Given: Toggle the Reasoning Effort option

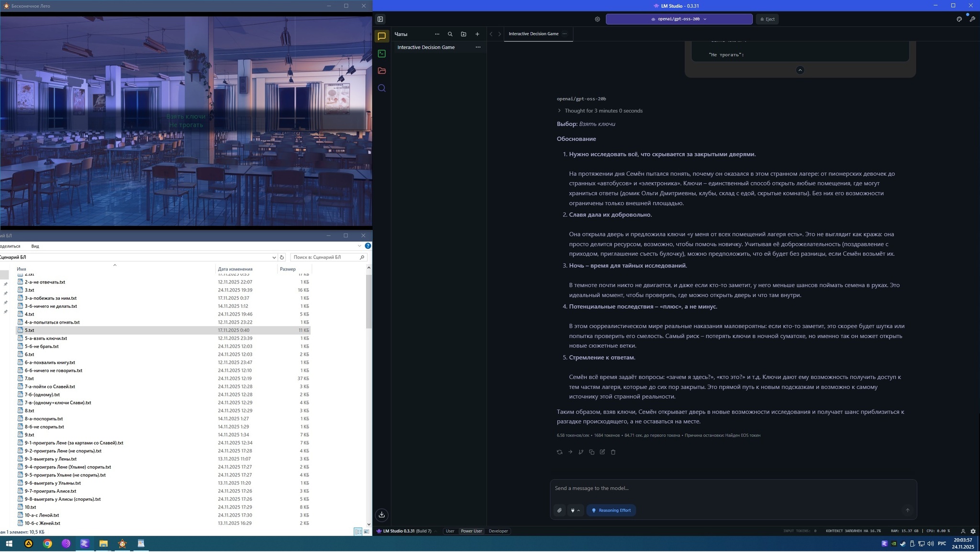Looking at the screenshot, I should (x=611, y=510).
